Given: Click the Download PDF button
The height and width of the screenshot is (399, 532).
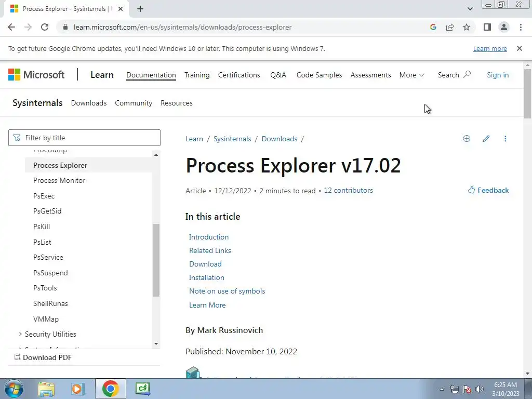Looking at the screenshot, I should click(43, 357).
